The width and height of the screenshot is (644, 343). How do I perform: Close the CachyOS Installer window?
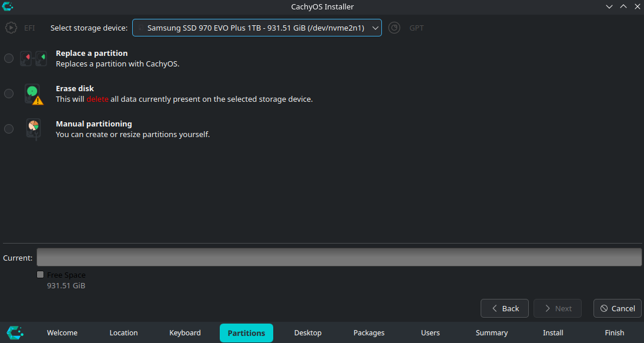638,6
